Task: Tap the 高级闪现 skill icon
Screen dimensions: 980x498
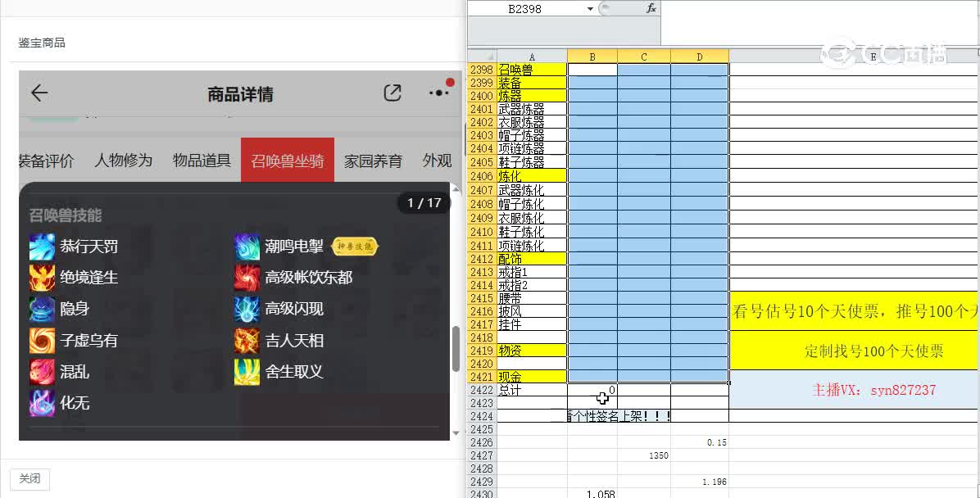Action: pyautogui.click(x=247, y=309)
